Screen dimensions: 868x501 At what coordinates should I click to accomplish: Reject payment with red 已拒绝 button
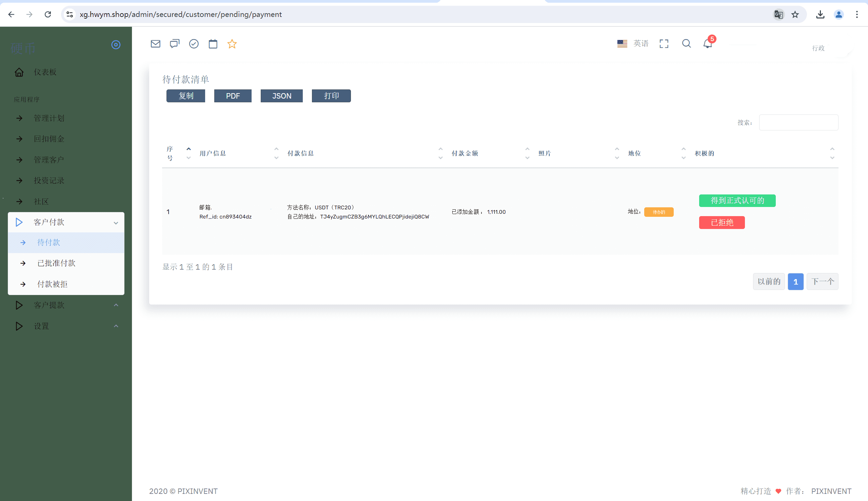[722, 223]
